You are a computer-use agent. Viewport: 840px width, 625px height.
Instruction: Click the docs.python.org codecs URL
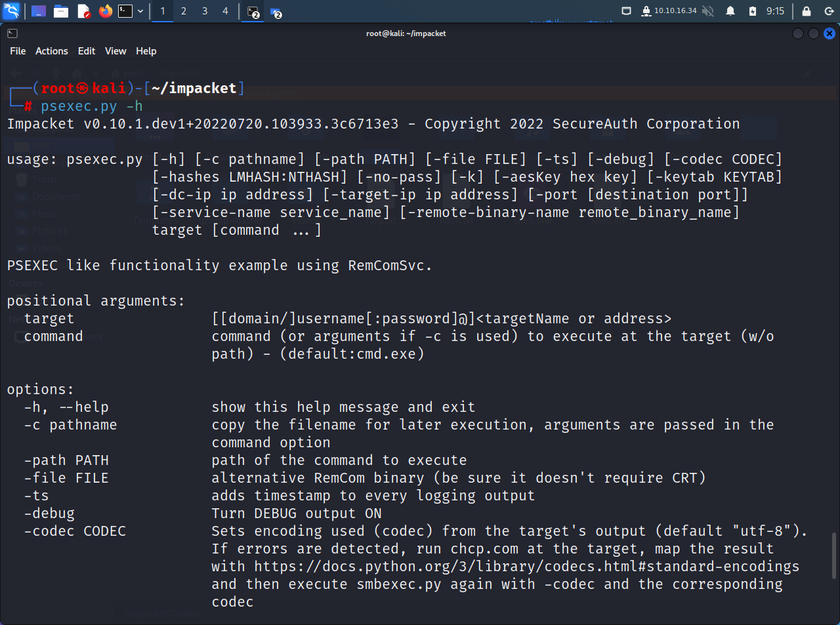click(x=527, y=567)
